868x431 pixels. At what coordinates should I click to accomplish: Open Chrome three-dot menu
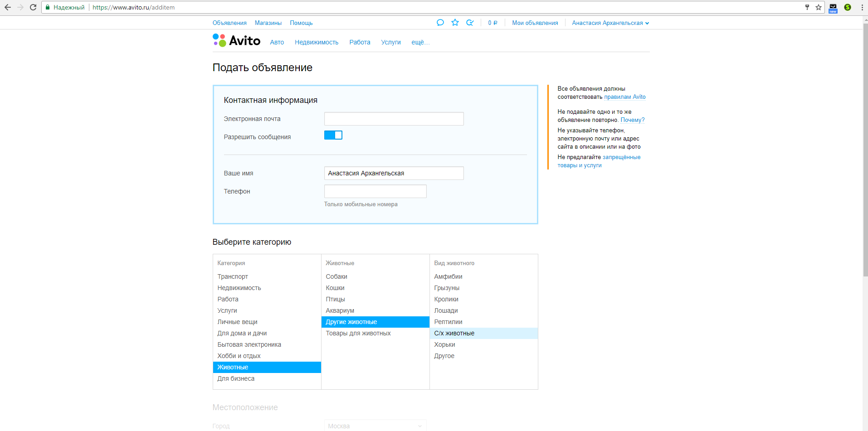click(x=862, y=7)
